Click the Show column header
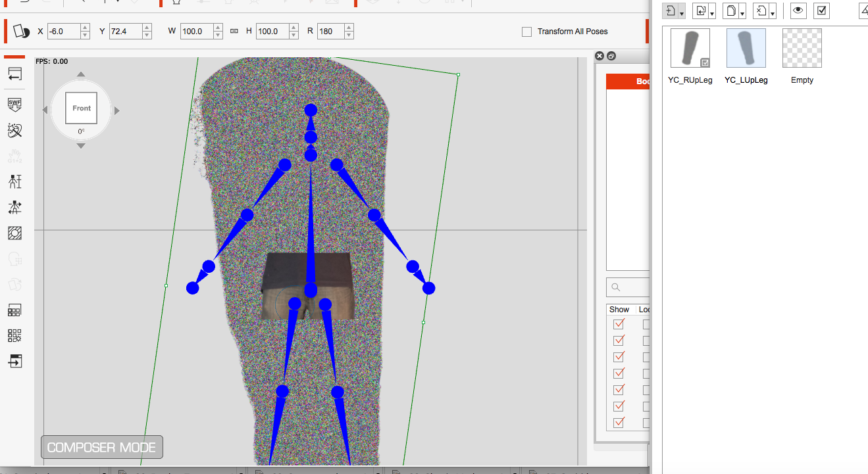The height and width of the screenshot is (474, 868). click(619, 310)
